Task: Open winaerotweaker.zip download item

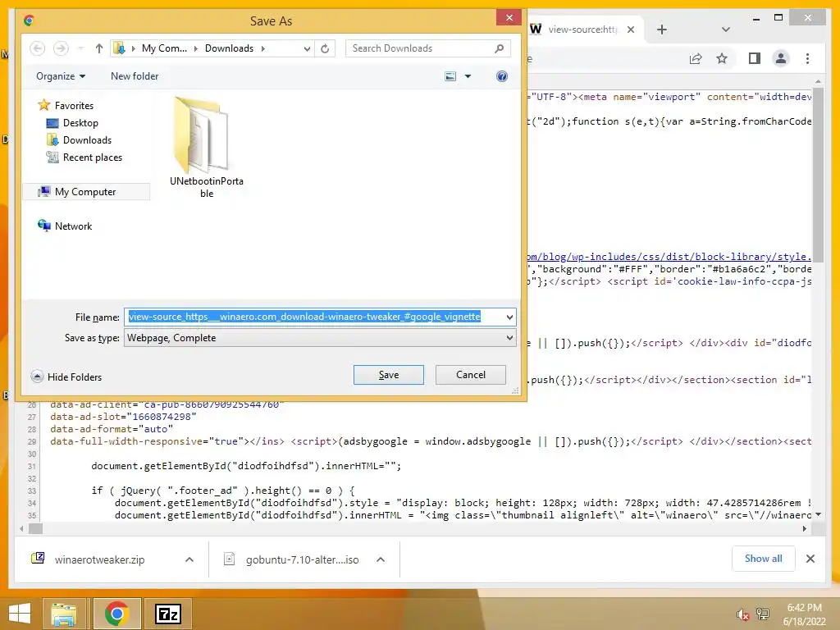Action: tap(99, 559)
